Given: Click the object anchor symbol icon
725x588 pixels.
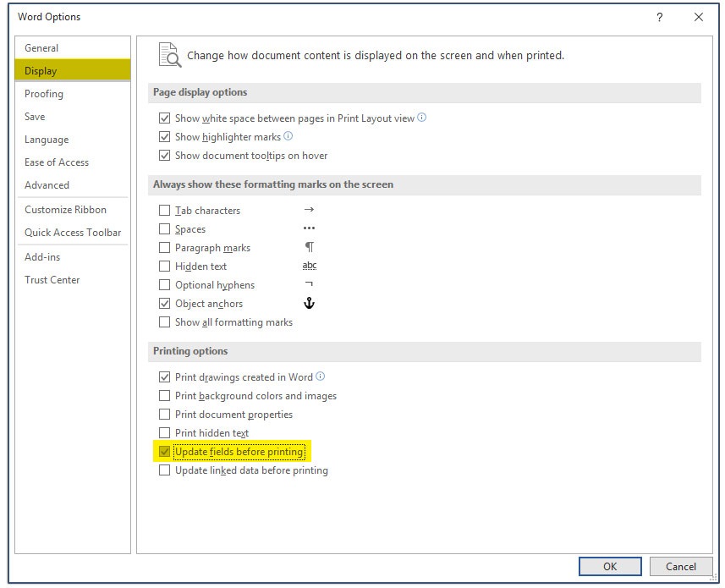Looking at the screenshot, I should tap(309, 303).
